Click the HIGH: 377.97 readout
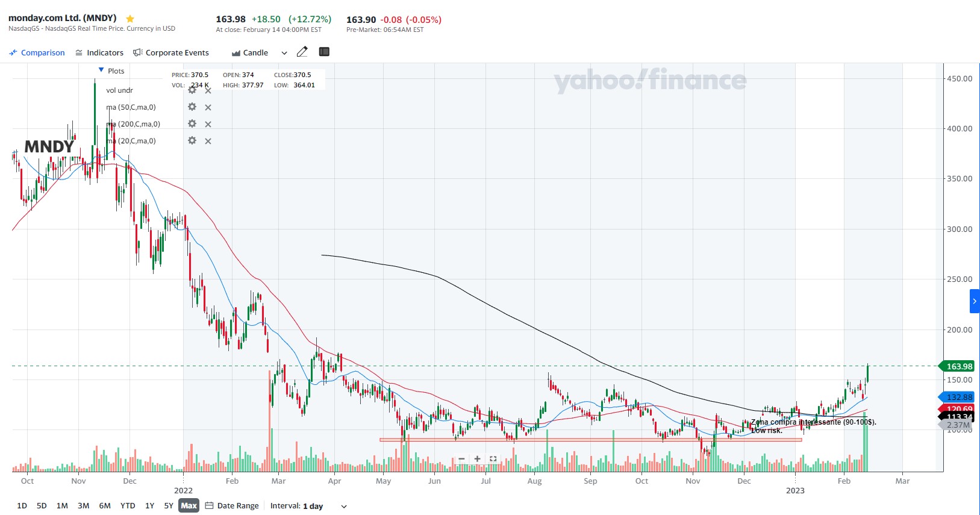Screen dimensions: 980x515 click(243, 85)
